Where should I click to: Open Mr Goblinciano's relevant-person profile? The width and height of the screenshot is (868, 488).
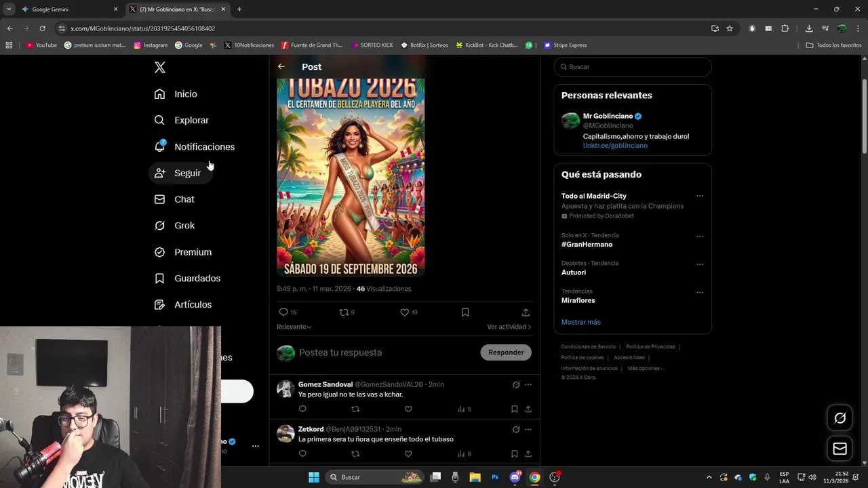click(608, 116)
